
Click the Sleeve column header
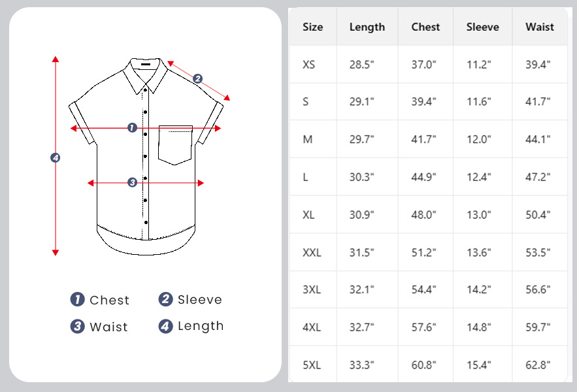pos(482,27)
